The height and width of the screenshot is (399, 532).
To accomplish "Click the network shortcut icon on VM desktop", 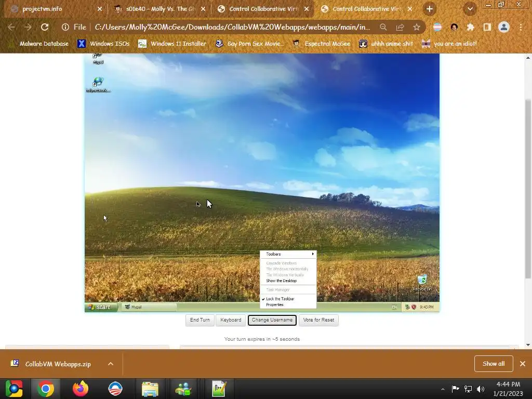I will [98, 85].
